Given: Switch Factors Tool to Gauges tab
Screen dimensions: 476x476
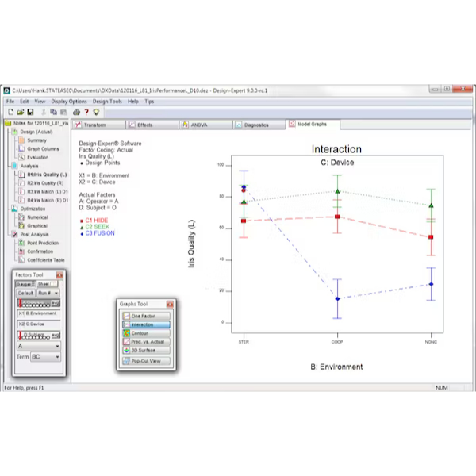Looking at the screenshot, I should tap(25, 284).
